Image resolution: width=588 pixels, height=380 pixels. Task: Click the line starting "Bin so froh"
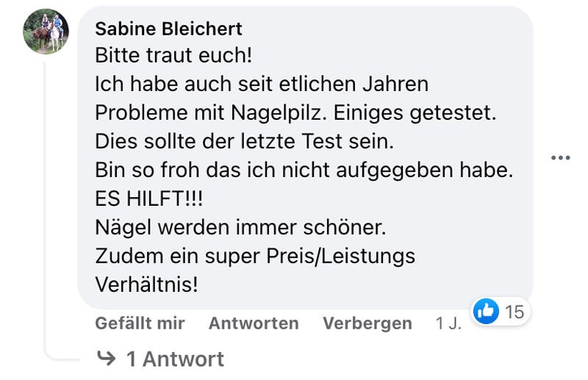pyautogui.click(x=304, y=170)
